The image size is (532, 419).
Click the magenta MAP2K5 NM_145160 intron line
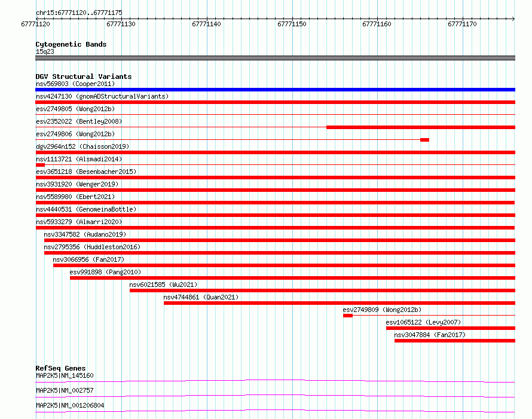275,380
